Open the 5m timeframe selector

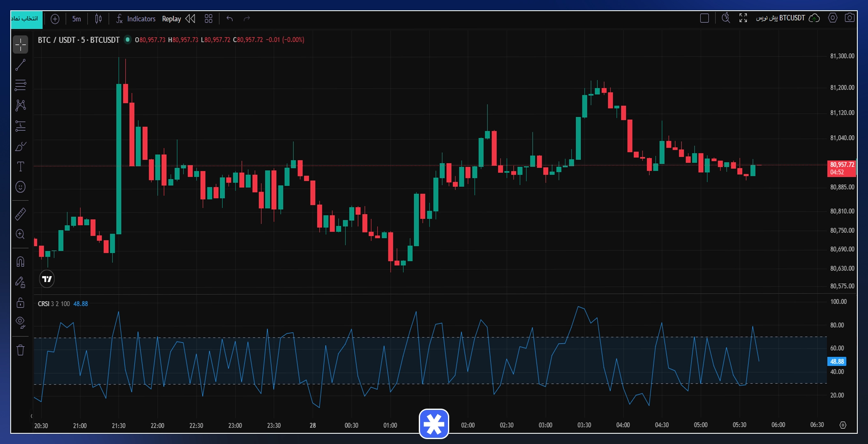(x=76, y=19)
